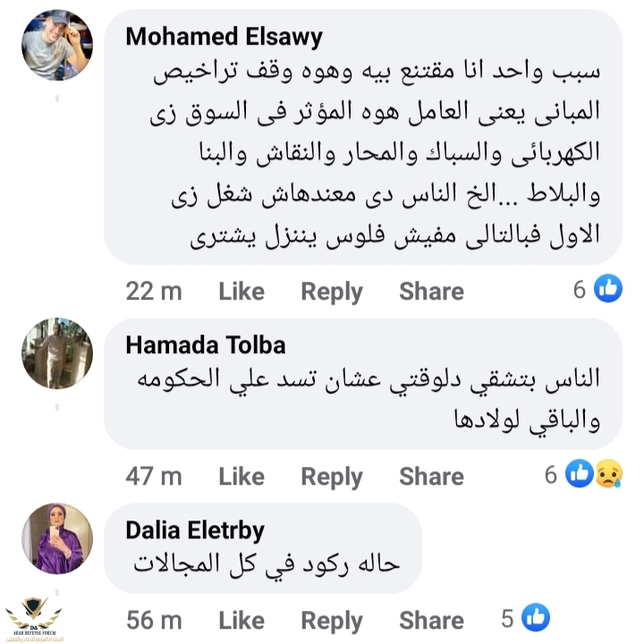Screen dimensions: 644x644
Task: Click the like reaction icon on Dalia Eletrby's comment
Action: click(x=536, y=617)
